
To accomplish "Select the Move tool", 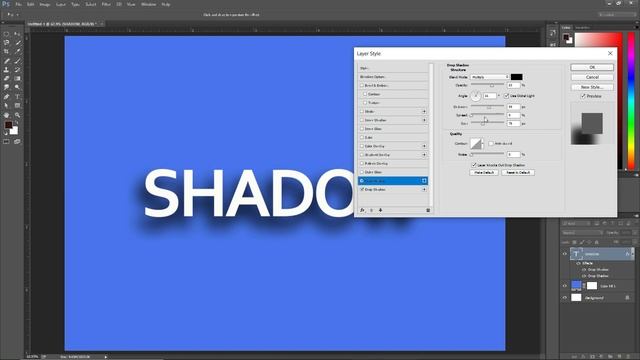I will pyautogui.click(x=17, y=34).
